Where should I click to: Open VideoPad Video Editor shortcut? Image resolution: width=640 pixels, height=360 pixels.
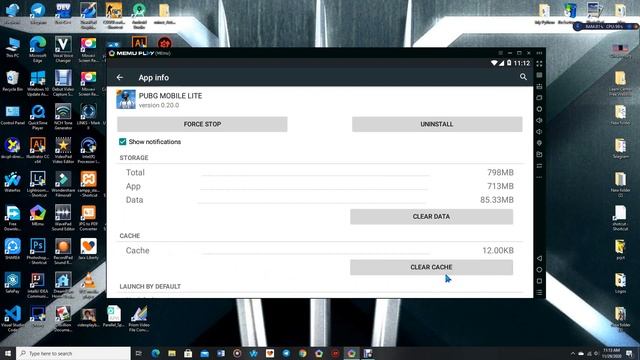[x=63, y=151]
